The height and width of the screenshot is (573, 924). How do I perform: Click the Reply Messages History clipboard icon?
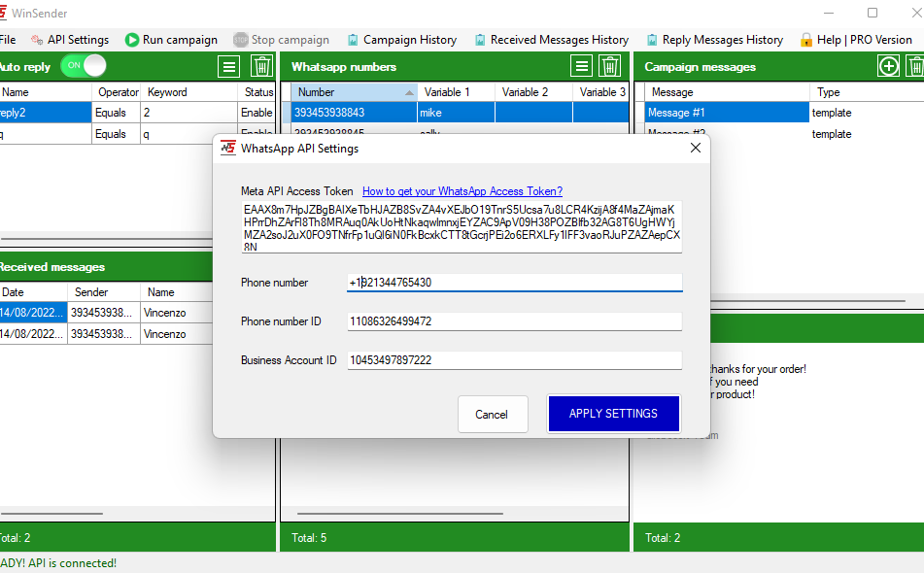pyautogui.click(x=652, y=40)
